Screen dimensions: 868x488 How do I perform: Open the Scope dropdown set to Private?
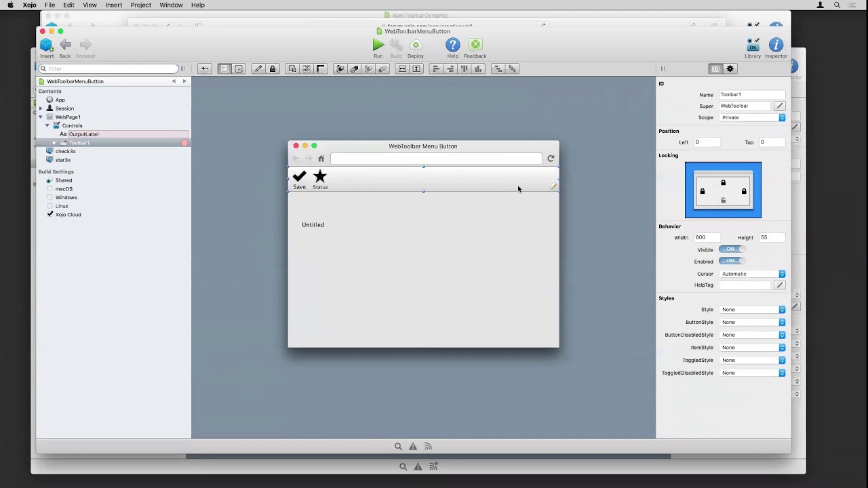[x=752, y=118]
